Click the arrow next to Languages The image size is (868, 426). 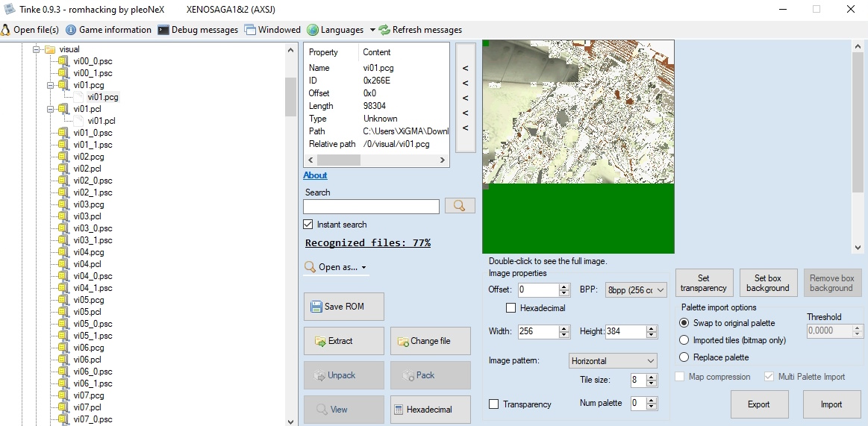point(372,30)
